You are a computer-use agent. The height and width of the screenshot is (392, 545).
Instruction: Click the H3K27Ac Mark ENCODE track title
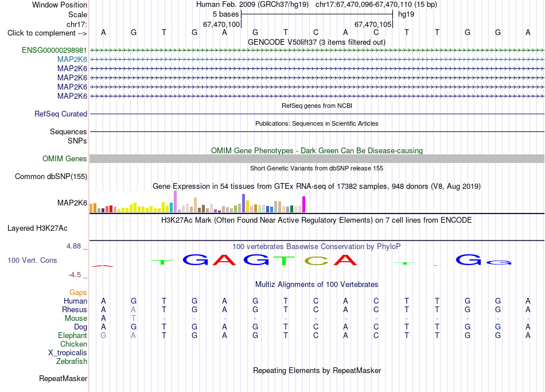pyautogui.click(x=317, y=220)
